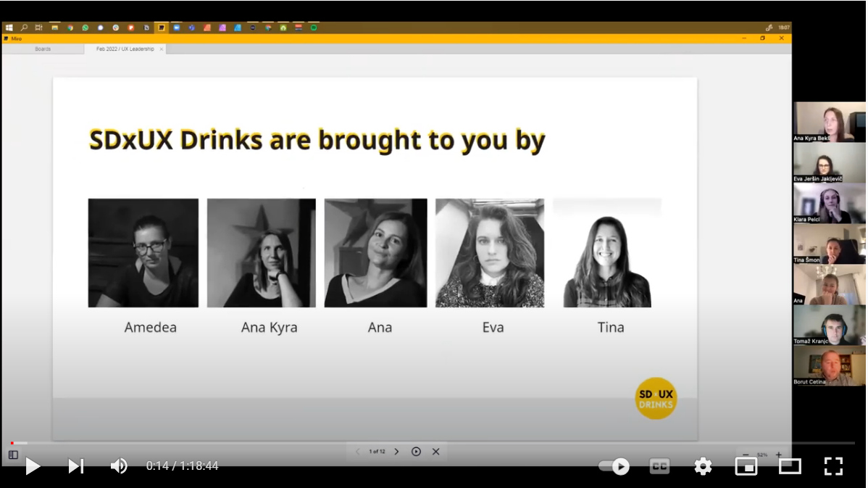The width and height of the screenshot is (868, 488).
Task: Click the name label 'Amedea'
Action: pos(151,327)
